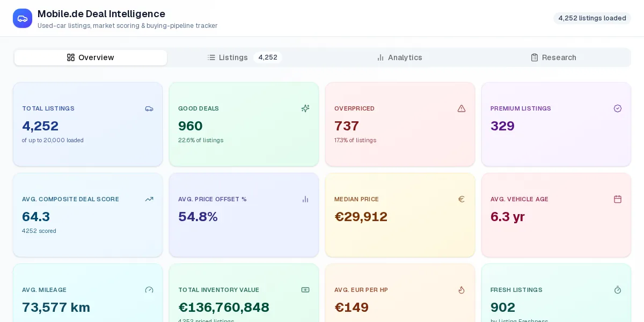Click the car icon on Total Listings card

point(149,108)
